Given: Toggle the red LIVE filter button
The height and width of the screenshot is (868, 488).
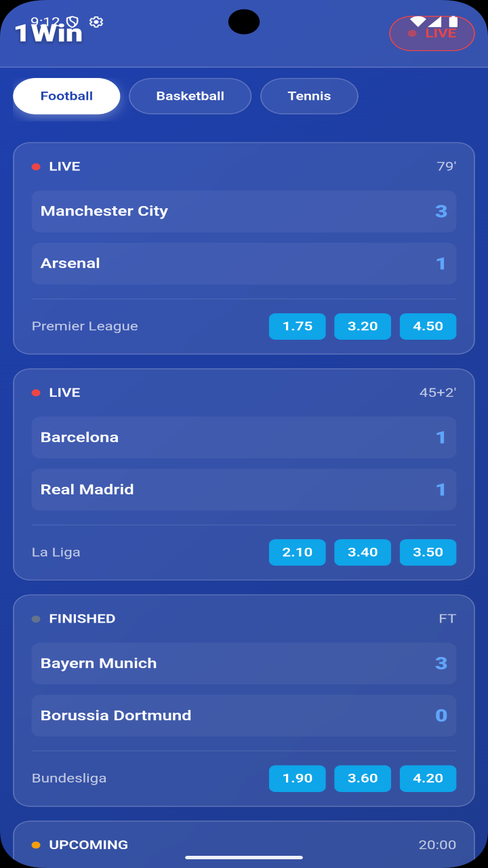Looking at the screenshot, I should coord(432,33).
